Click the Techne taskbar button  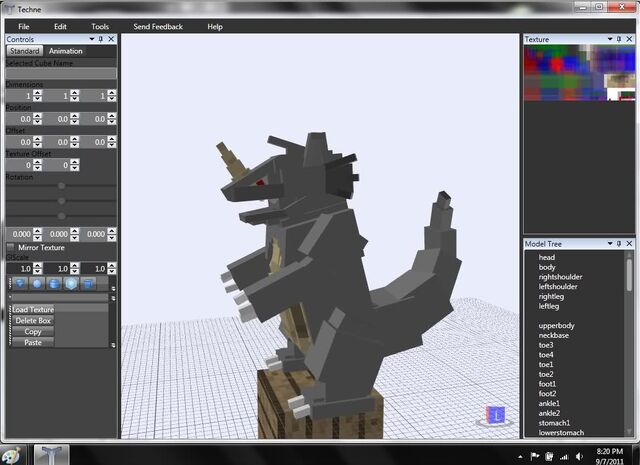click(51, 455)
